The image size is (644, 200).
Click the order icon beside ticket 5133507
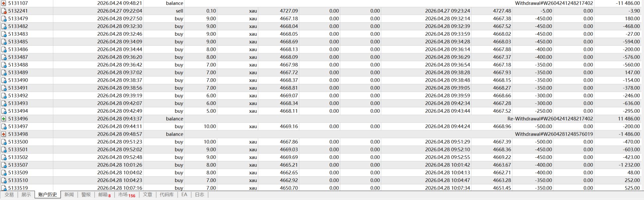[4, 165]
